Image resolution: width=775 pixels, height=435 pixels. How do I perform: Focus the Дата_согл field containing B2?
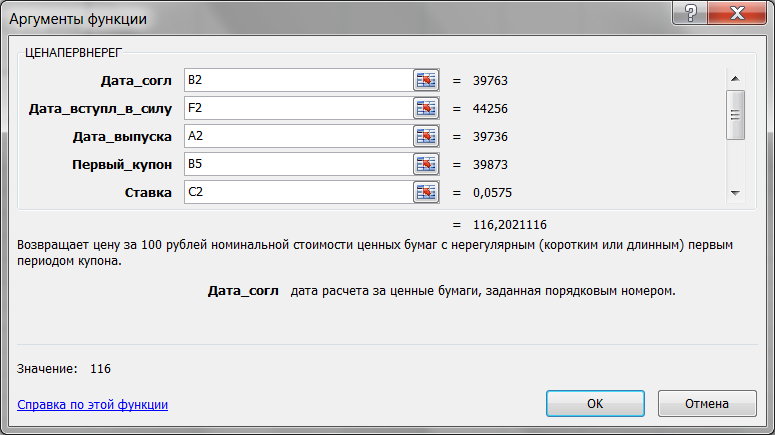pos(299,80)
